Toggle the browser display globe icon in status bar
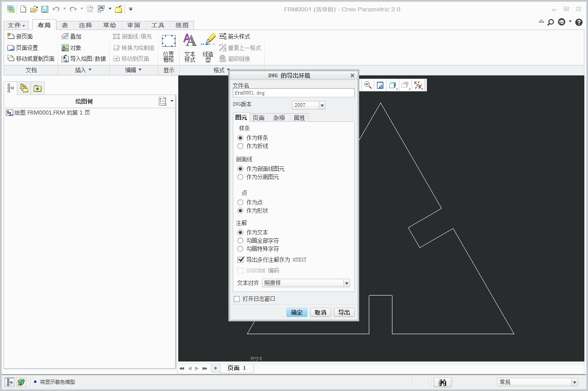 pyautogui.click(x=21, y=382)
